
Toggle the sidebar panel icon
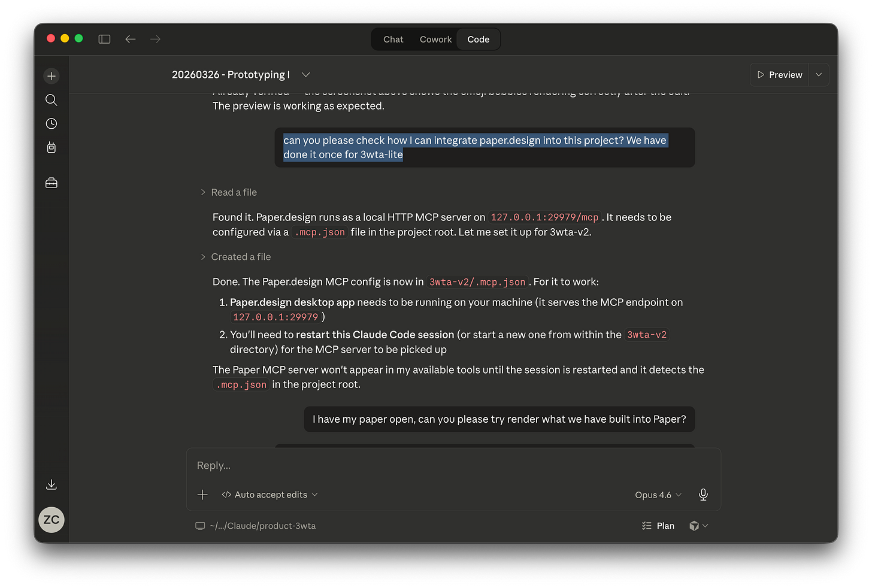104,39
